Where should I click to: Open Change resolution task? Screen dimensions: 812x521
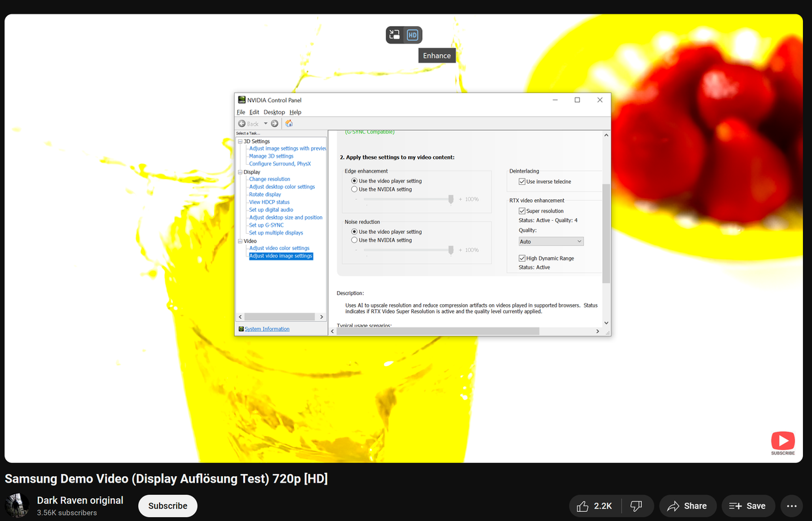(x=270, y=179)
